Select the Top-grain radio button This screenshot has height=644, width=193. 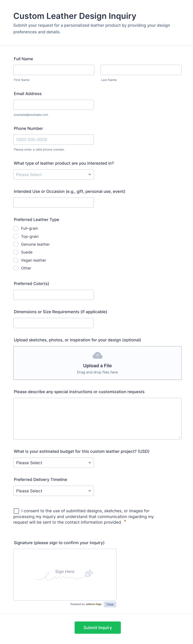[x=16, y=237]
